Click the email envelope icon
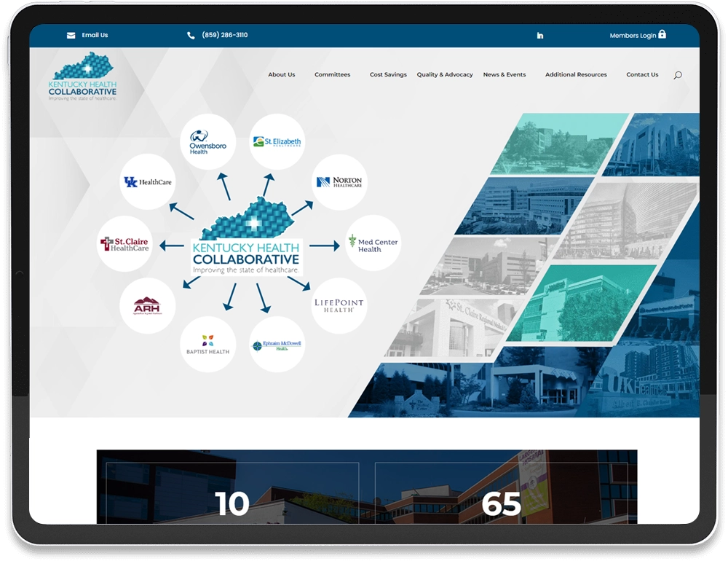This screenshot has height=561, width=728. (x=70, y=34)
